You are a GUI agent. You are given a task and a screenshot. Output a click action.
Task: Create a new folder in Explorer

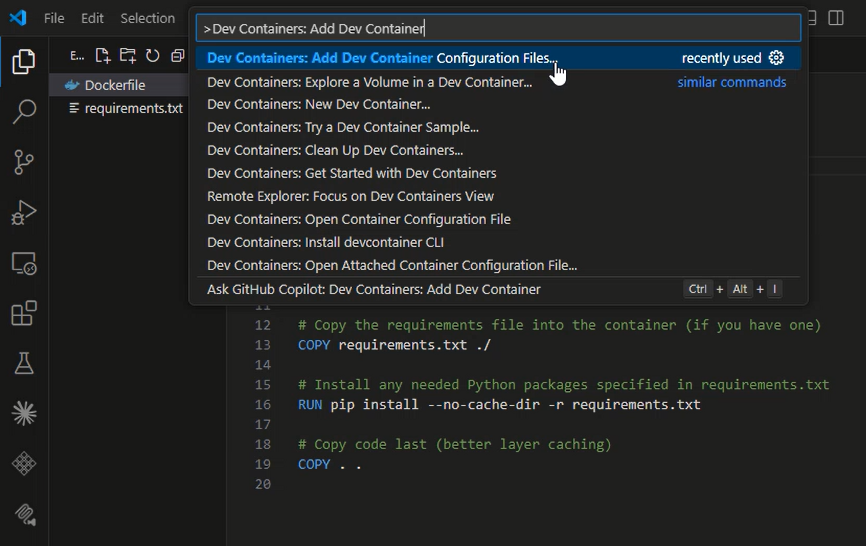128,56
